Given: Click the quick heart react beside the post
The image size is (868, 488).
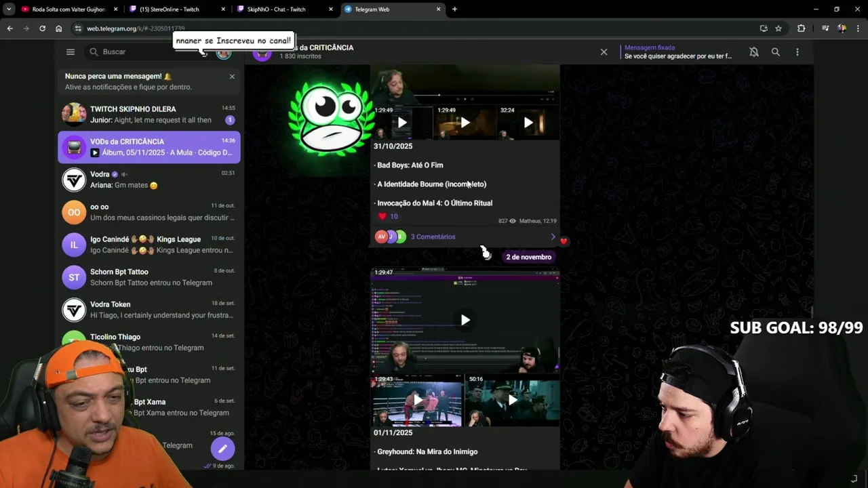Looking at the screenshot, I should pyautogui.click(x=564, y=241).
